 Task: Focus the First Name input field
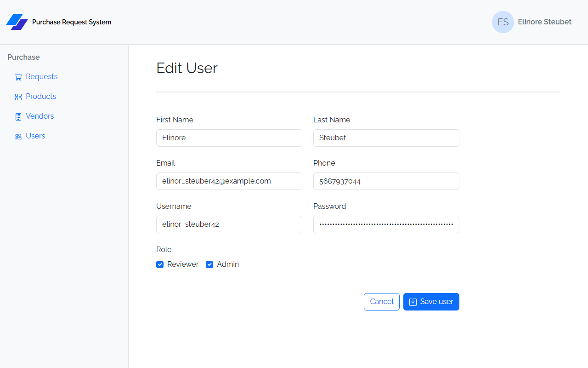click(x=229, y=138)
